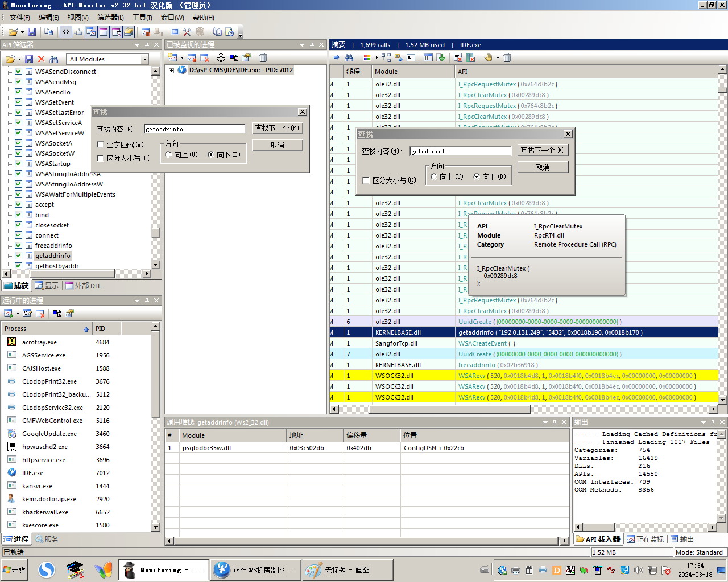Open monitored processes panel dropdown arrow
The image size is (728, 582).
click(x=302, y=45)
